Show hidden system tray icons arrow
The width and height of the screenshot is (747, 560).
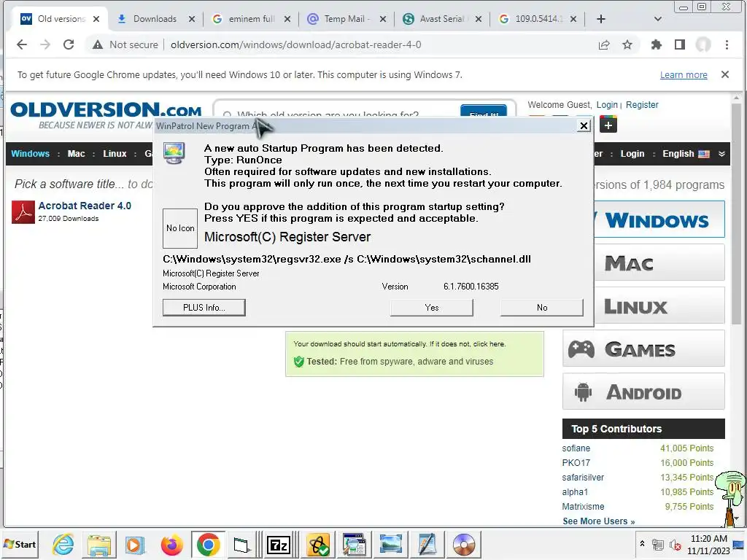(642, 543)
